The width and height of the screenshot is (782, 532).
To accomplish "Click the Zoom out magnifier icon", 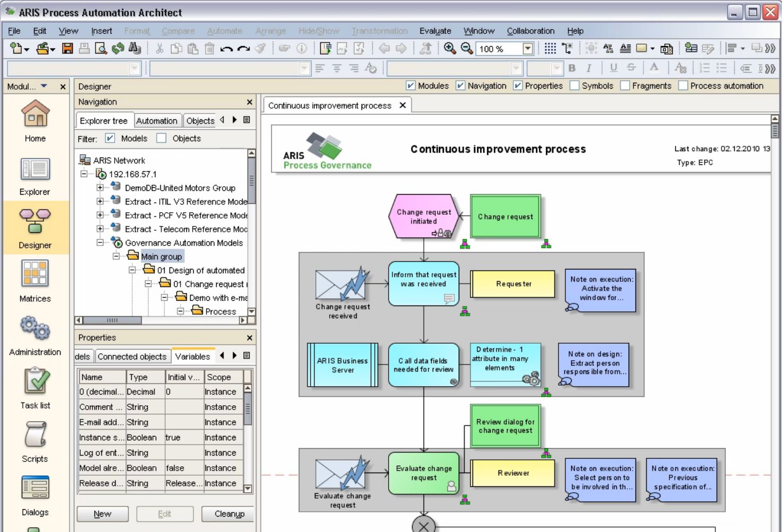I will pyautogui.click(x=467, y=48).
